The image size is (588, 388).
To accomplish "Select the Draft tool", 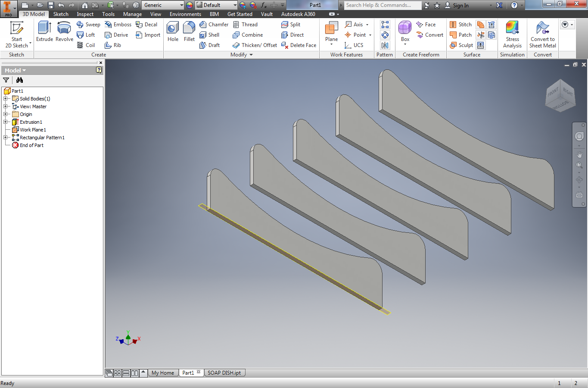I will click(x=209, y=45).
